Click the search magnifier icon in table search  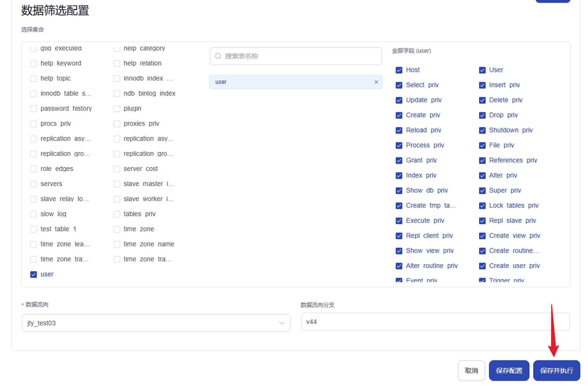click(218, 56)
